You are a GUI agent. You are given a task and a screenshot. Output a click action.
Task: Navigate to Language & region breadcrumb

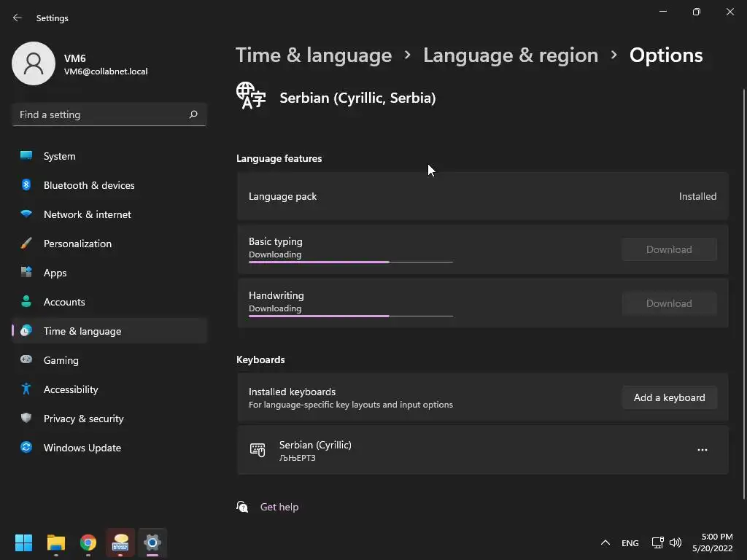(x=510, y=55)
